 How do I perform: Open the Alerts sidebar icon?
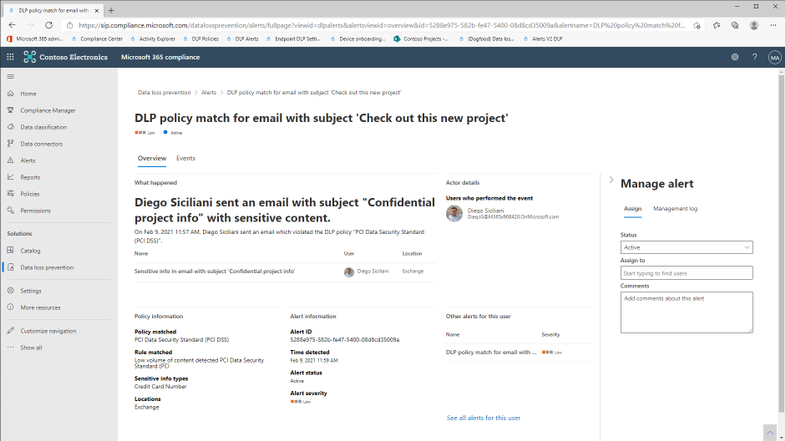pos(11,160)
